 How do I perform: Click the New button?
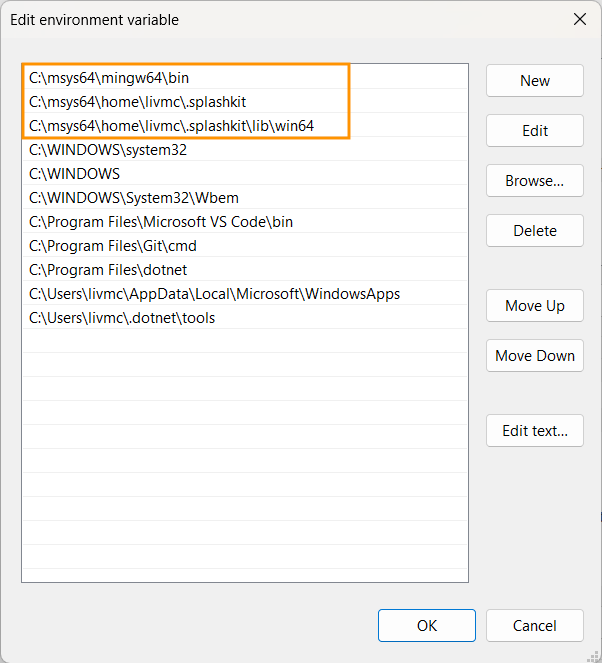[534, 81]
